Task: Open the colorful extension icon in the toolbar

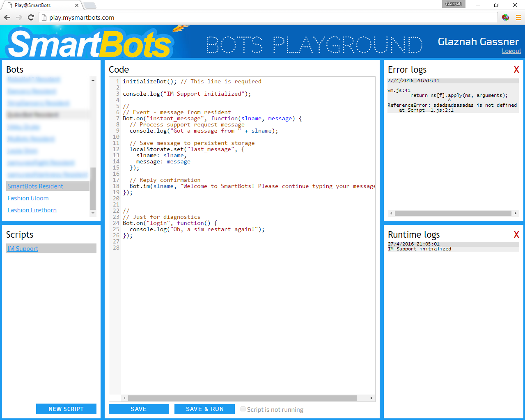Action: [506, 17]
